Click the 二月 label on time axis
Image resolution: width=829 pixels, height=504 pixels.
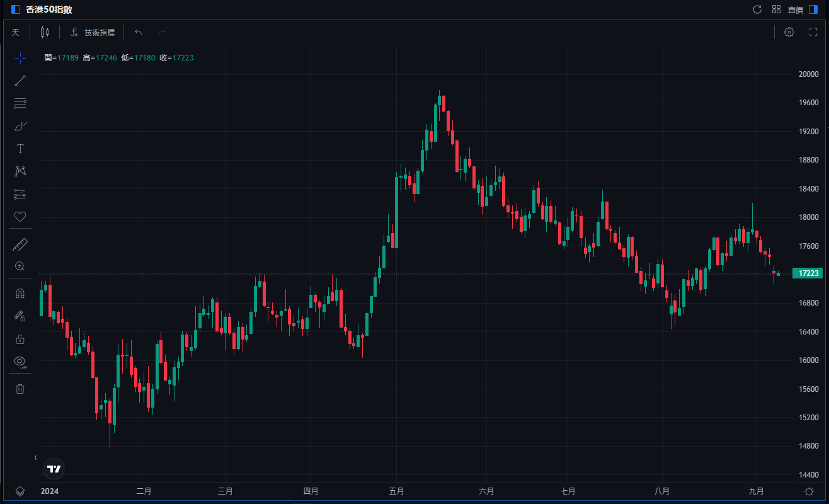pos(144,491)
